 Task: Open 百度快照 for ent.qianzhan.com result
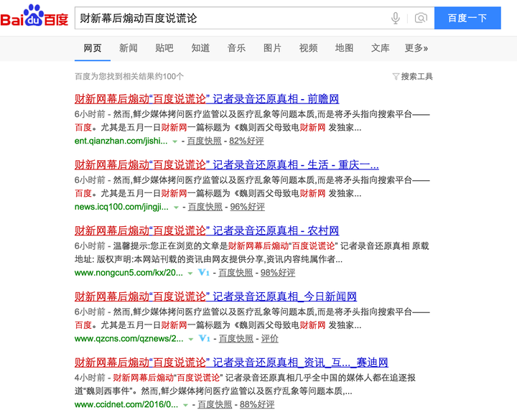pos(205,141)
